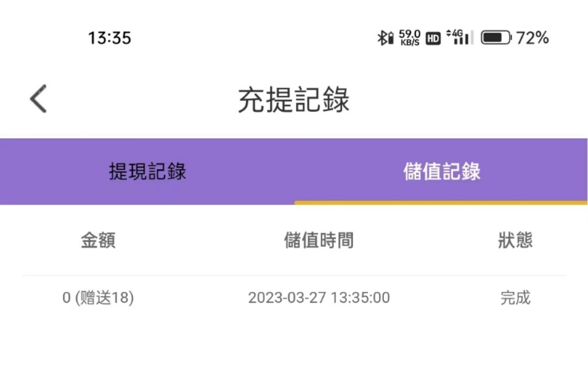Tap the 2023-03-27 13:35:00 timestamp
This screenshot has height=374, width=588.
(319, 298)
